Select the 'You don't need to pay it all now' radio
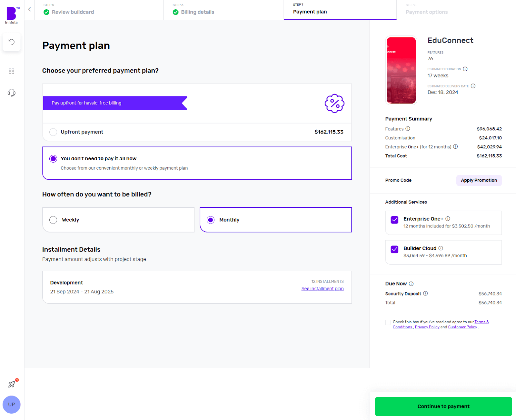This screenshot has height=420, width=516. coord(53,159)
